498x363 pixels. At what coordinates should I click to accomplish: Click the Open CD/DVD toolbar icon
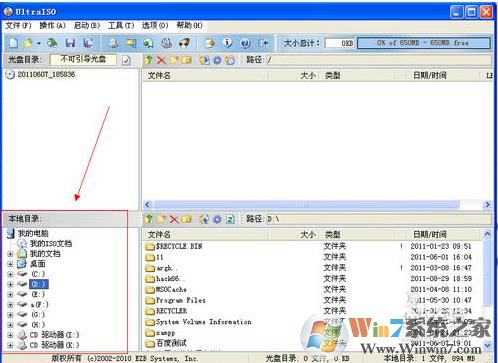pyautogui.click(x=52, y=43)
